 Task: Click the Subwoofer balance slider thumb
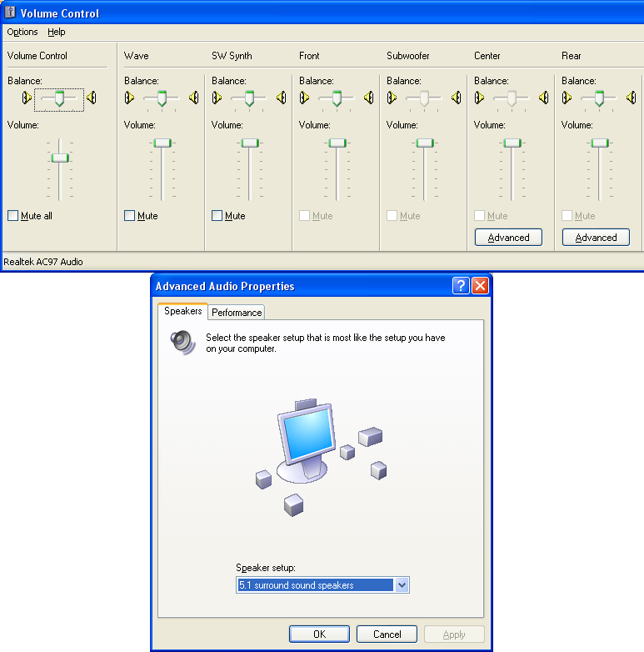click(424, 98)
